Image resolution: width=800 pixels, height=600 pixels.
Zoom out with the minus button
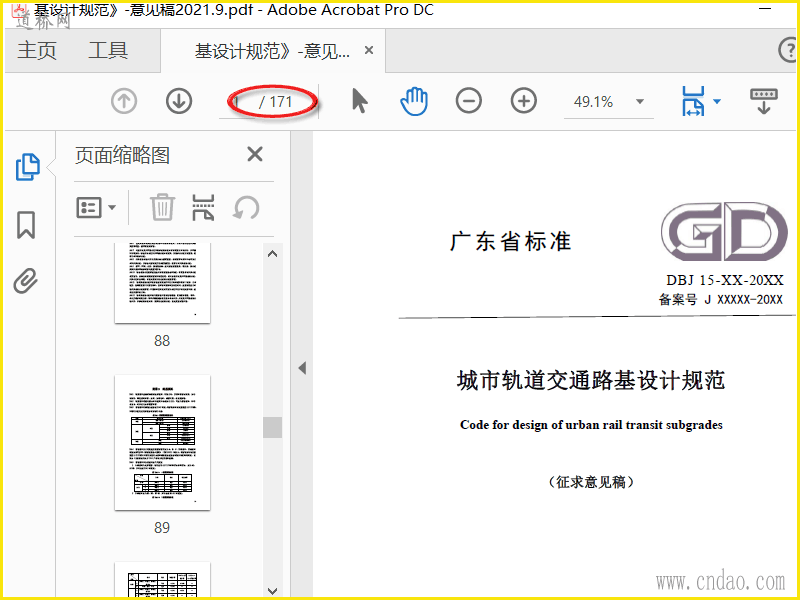pyautogui.click(x=468, y=101)
